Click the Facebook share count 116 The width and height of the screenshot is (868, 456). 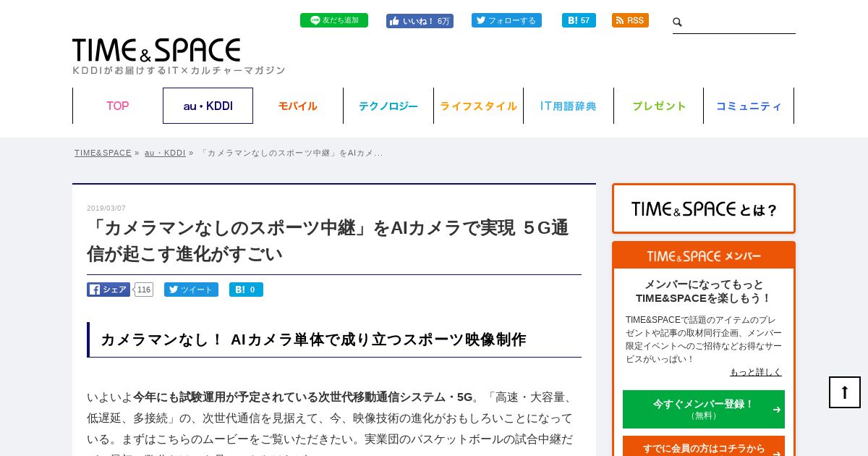tap(144, 290)
